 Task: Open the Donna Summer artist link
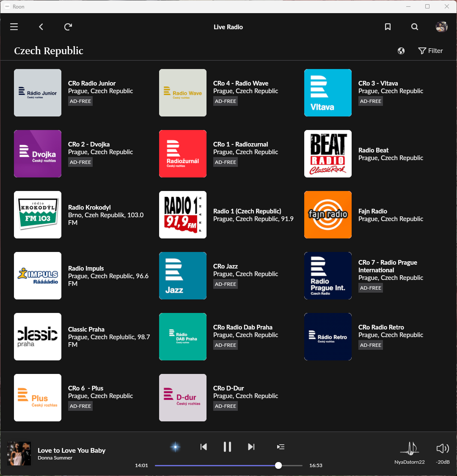55,458
